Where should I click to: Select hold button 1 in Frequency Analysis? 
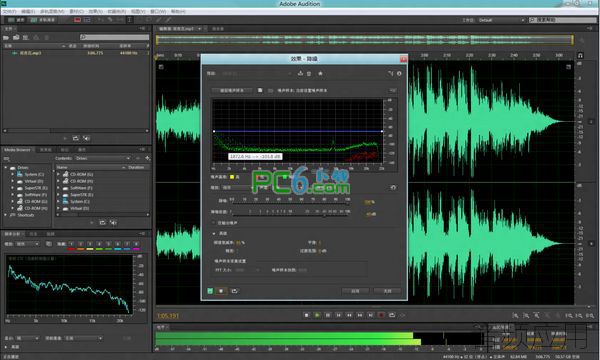click(x=71, y=244)
